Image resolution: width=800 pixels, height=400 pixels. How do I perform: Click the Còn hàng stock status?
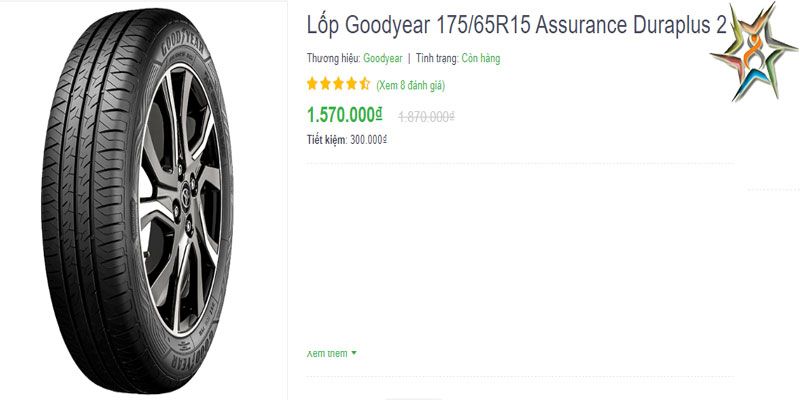(481, 58)
